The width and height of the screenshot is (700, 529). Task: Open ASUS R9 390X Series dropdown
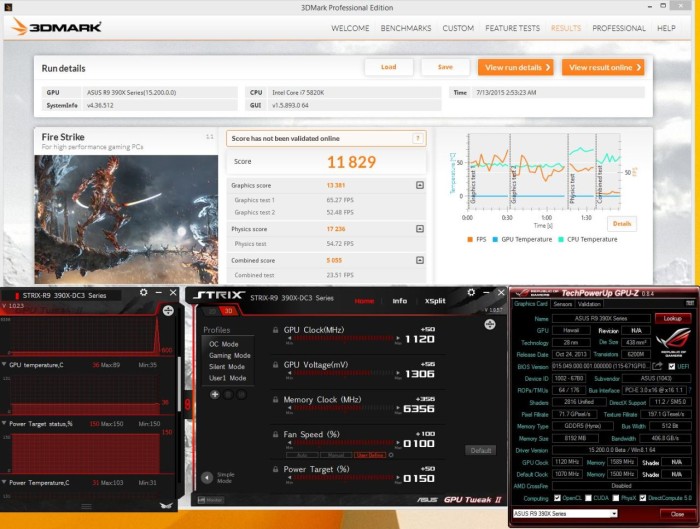[565, 514]
